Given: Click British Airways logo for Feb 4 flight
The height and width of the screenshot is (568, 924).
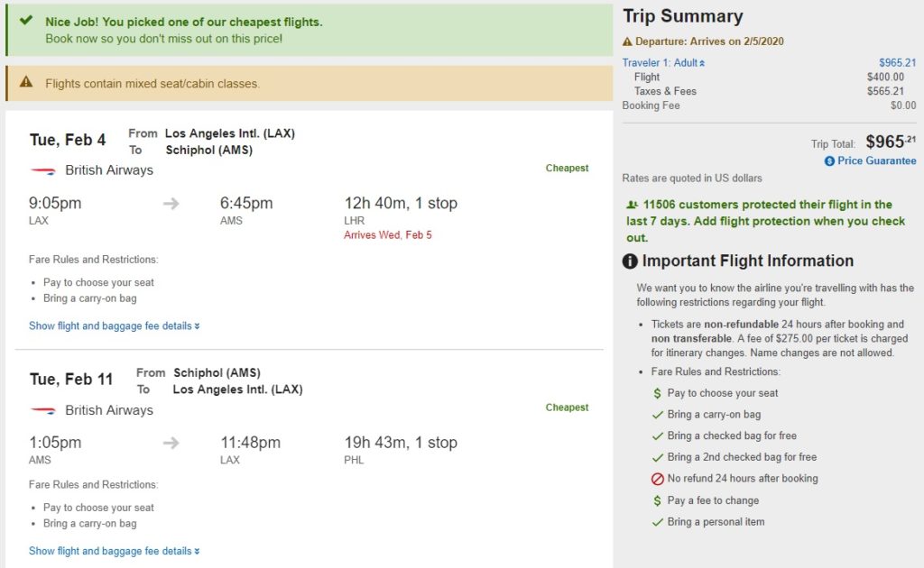Looking at the screenshot, I should 42,170.
